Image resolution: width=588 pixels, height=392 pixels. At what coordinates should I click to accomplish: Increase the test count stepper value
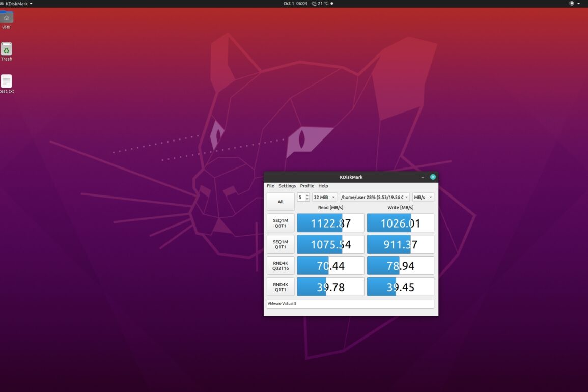(307, 195)
